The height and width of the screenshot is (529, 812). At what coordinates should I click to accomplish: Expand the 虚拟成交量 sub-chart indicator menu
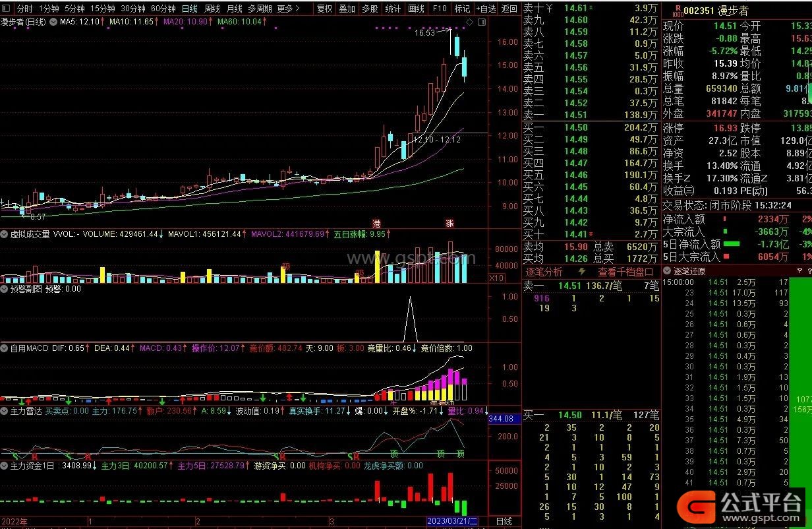(5, 234)
